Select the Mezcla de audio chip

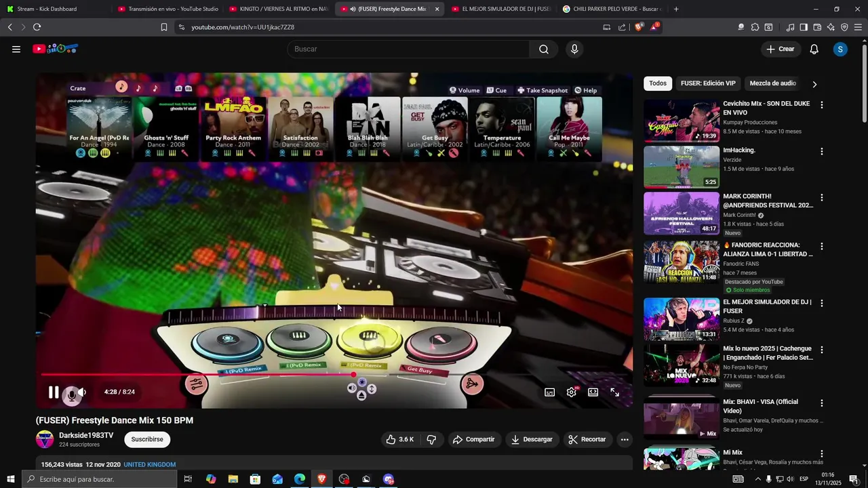tap(772, 83)
